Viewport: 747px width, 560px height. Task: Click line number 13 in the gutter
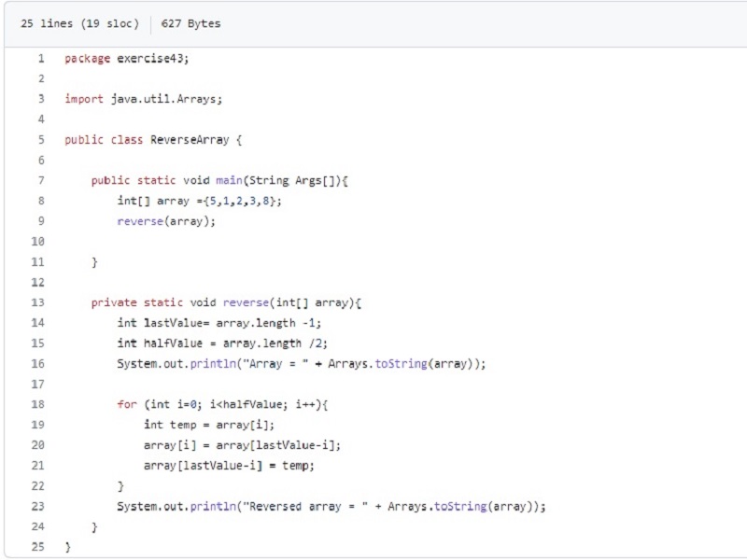37,302
